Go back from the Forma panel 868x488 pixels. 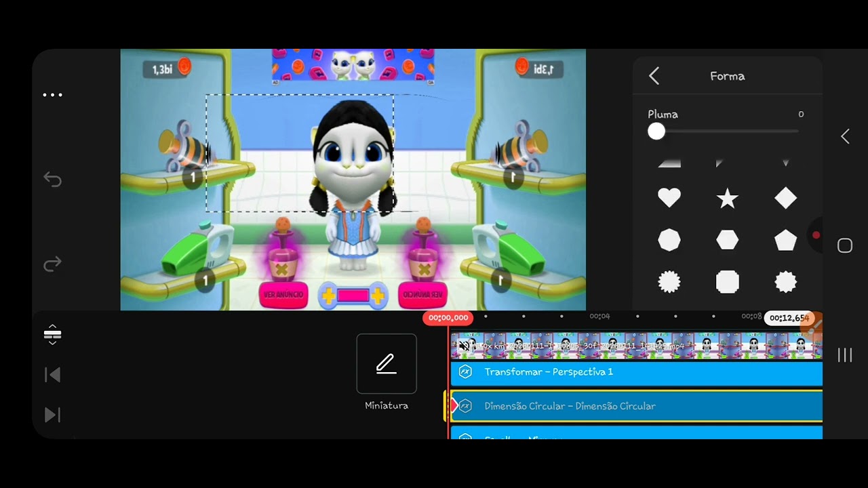pyautogui.click(x=654, y=76)
